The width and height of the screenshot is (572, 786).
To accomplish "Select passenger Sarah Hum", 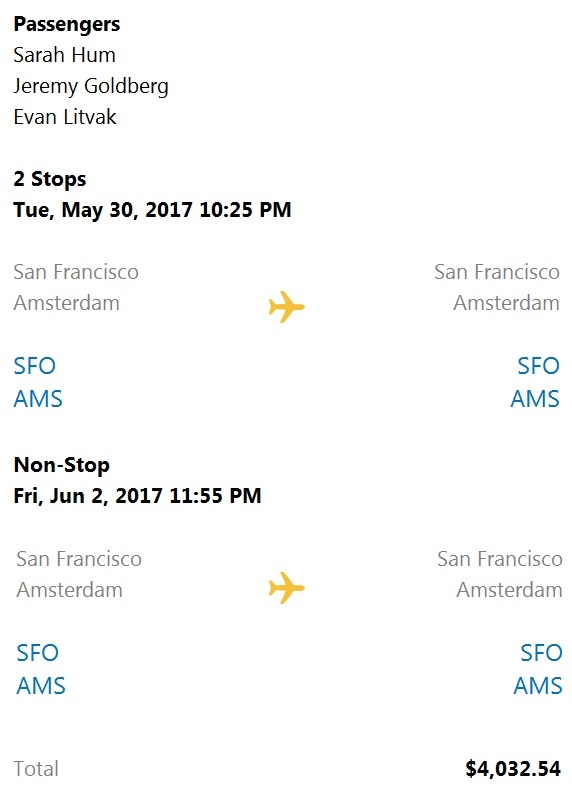I will [x=64, y=55].
